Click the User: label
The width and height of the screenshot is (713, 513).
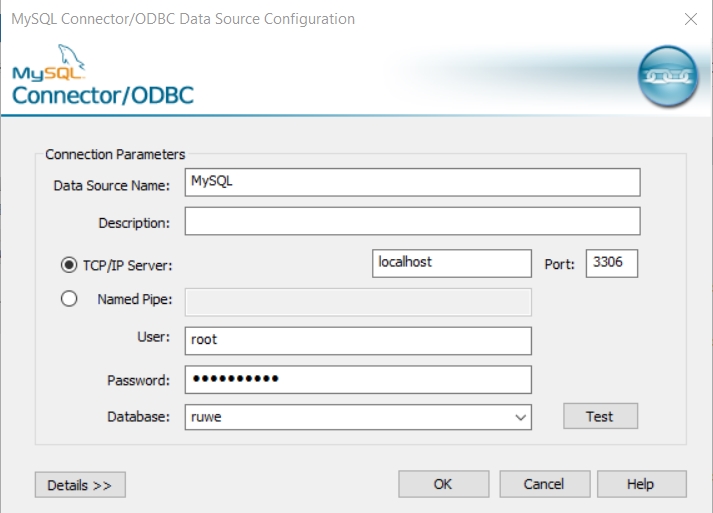click(x=153, y=337)
